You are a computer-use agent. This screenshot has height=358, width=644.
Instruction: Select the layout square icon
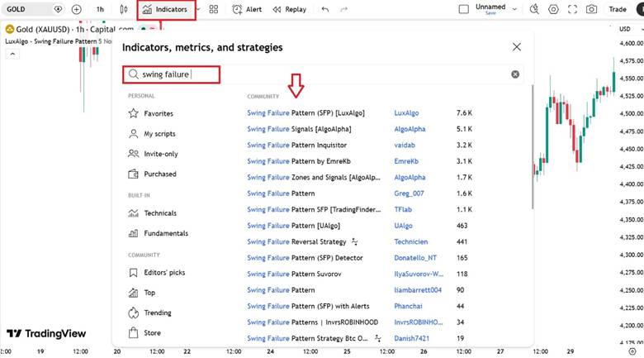pos(463,9)
